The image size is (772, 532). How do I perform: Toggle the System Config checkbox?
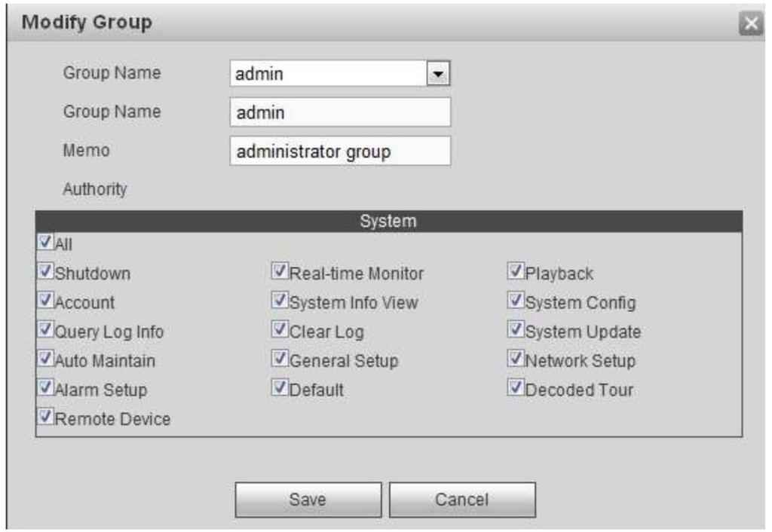coord(516,300)
